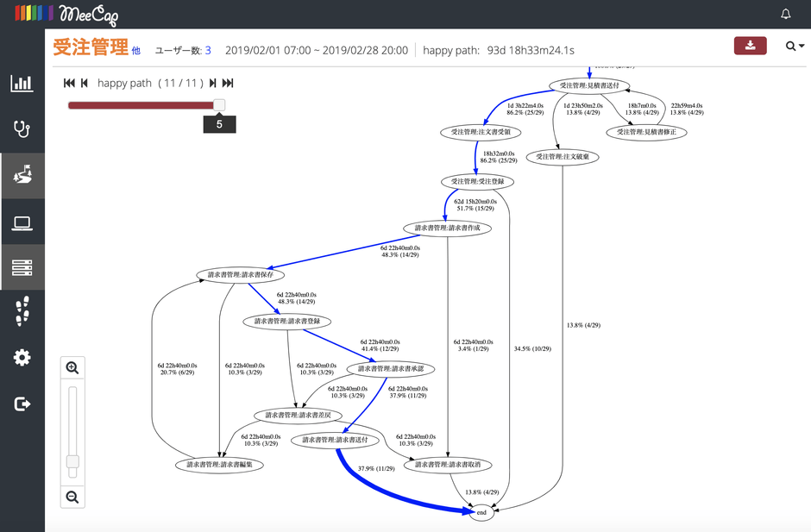Click the red download button
811x532 pixels.
click(750, 47)
